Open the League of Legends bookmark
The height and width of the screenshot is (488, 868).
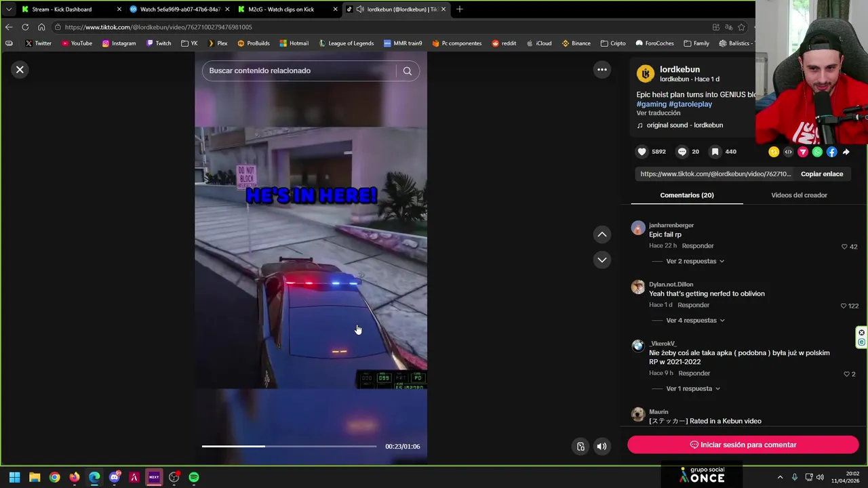pyautogui.click(x=346, y=43)
